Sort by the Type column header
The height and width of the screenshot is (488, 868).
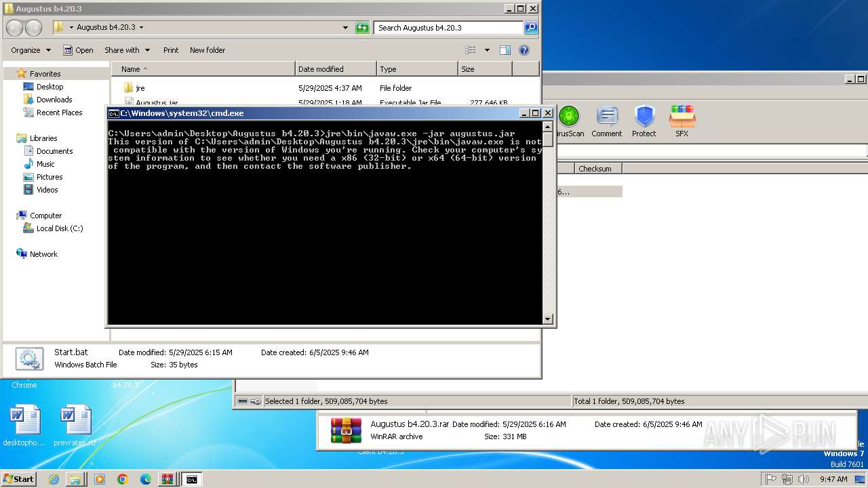[x=417, y=69]
